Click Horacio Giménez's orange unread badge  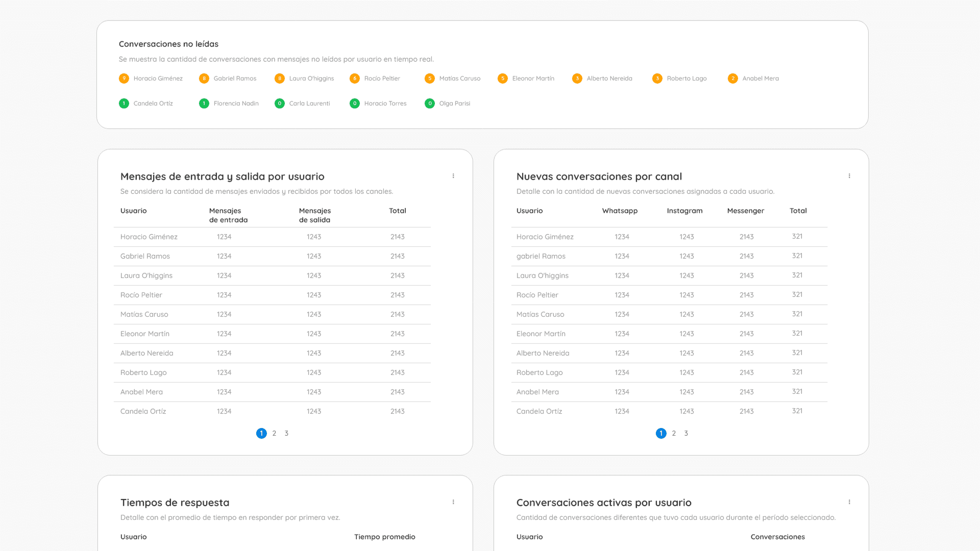click(124, 79)
